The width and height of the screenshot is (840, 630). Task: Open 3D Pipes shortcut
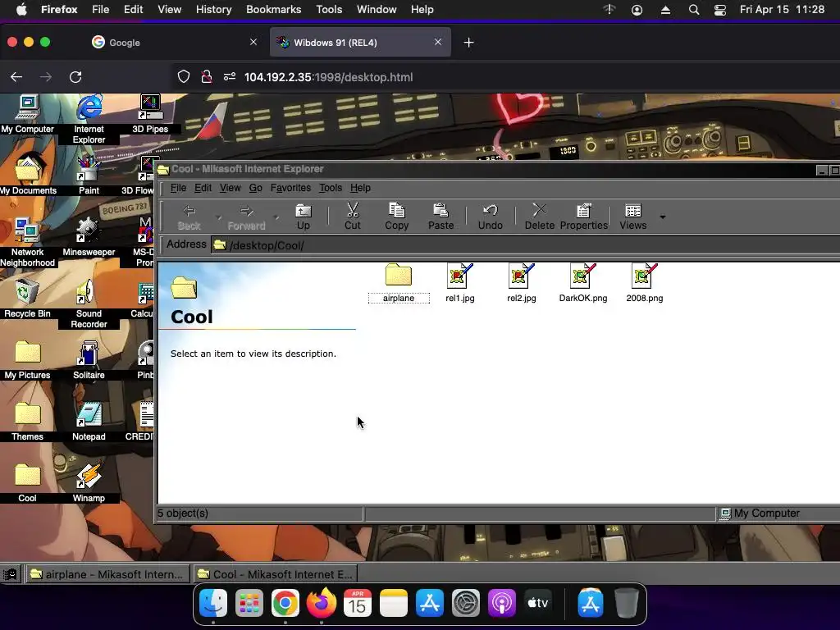click(150, 113)
